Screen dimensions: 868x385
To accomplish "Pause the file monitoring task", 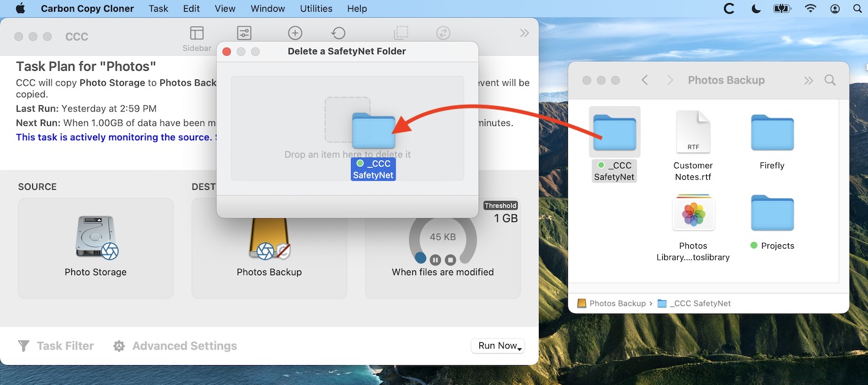I will 435,260.
